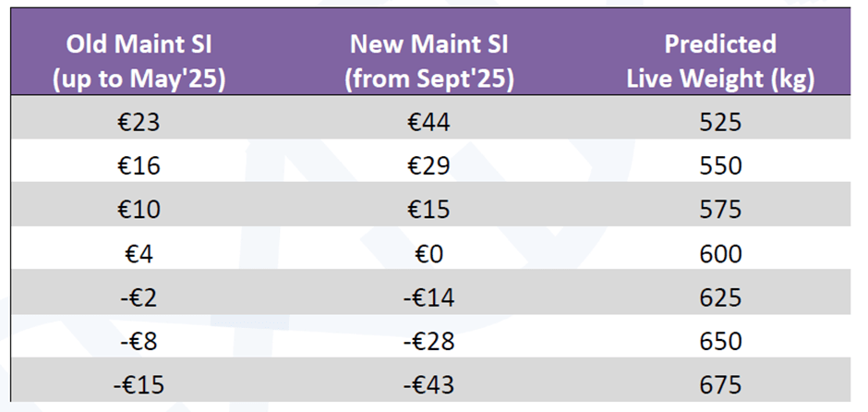Select the New Maint SI column header
Viewport: 868px width, 412px height.
pyautogui.click(x=428, y=61)
